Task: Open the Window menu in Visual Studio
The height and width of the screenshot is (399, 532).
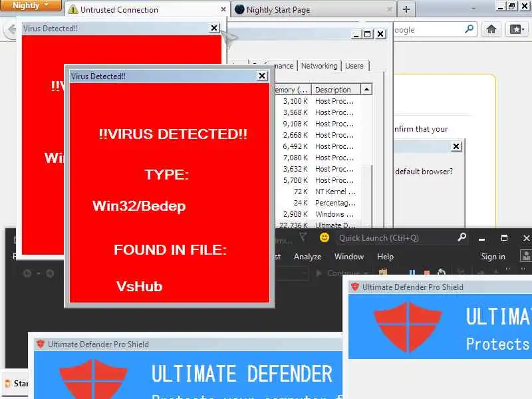Action: click(348, 257)
